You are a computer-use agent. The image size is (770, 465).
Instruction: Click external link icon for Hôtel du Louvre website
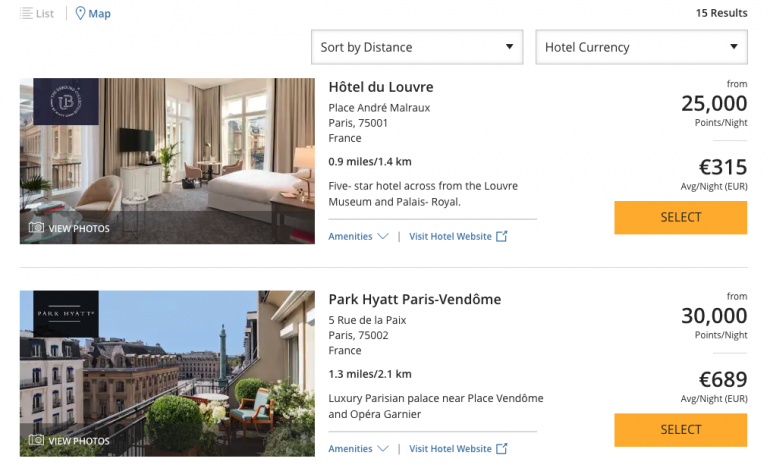point(502,237)
